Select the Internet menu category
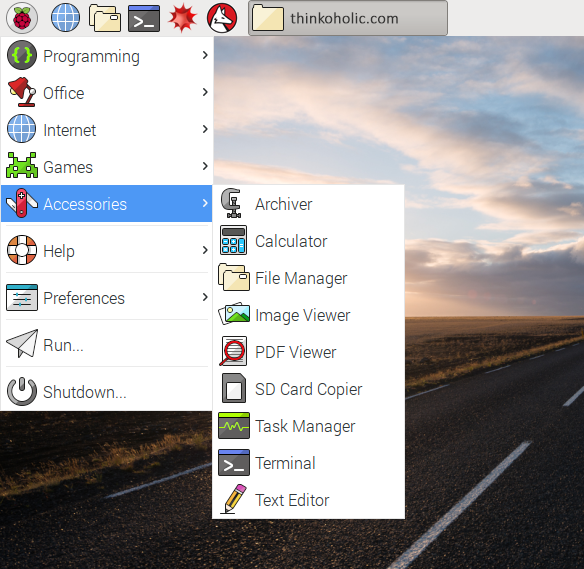Viewport: 584px width, 569px height. [107, 130]
